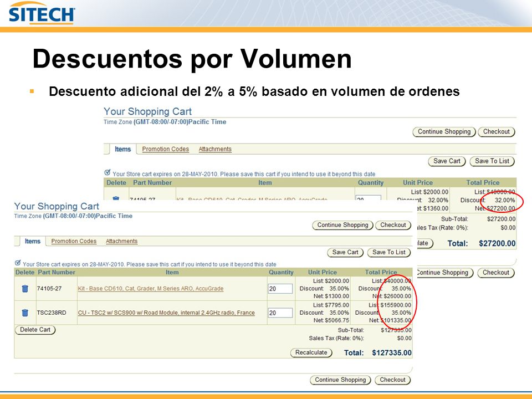Click Total $27200.00 in back cart
532x399 pixels.
click(x=497, y=243)
